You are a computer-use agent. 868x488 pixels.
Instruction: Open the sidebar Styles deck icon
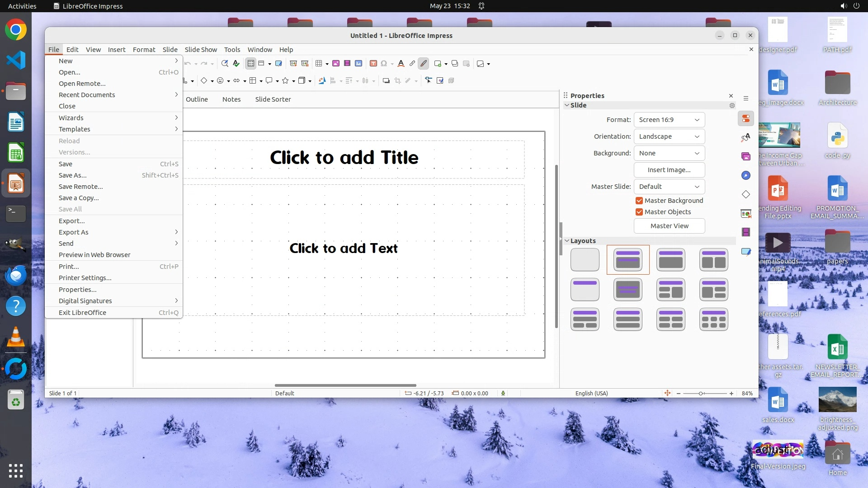pos(746,137)
